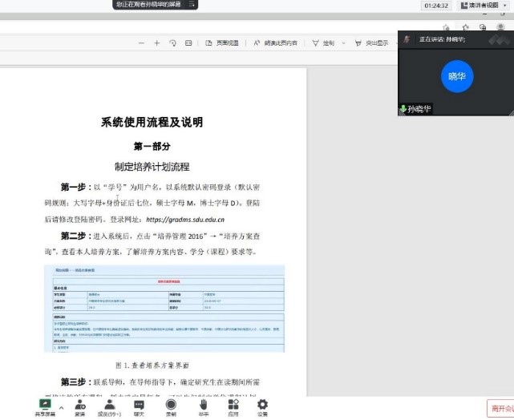Click the 制定培养计划流程 subtitle
The height and width of the screenshot is (420, 514).
click(x=152, y=167)
